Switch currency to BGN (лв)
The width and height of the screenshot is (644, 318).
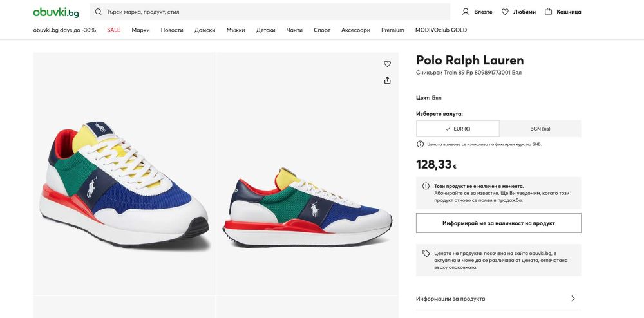pyautogui.click(x=540, y=129)
